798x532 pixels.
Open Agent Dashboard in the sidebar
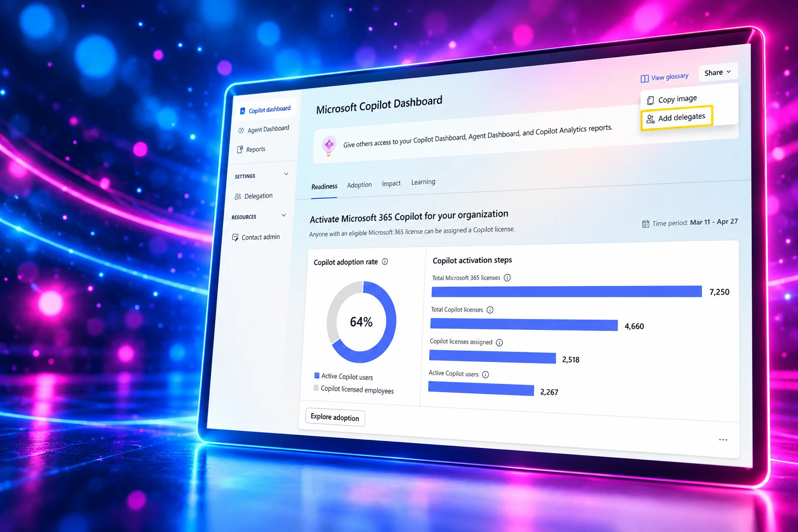tap(263, 129)
